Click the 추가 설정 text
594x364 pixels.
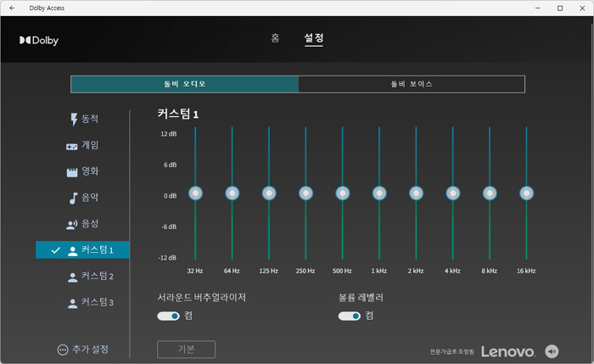tap(90, 350)
